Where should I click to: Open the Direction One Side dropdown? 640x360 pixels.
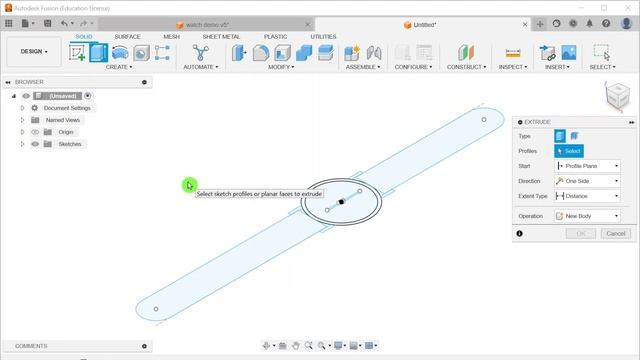coord(587,181)
